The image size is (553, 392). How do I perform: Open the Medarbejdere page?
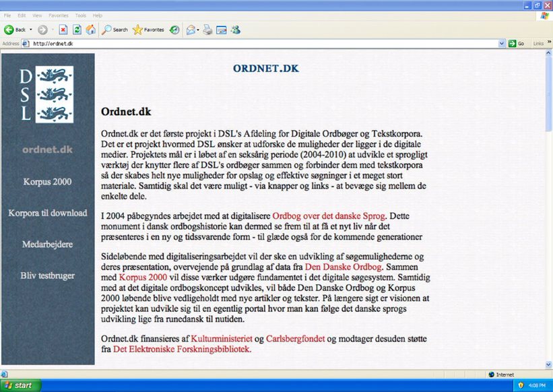tap(47, 244)
